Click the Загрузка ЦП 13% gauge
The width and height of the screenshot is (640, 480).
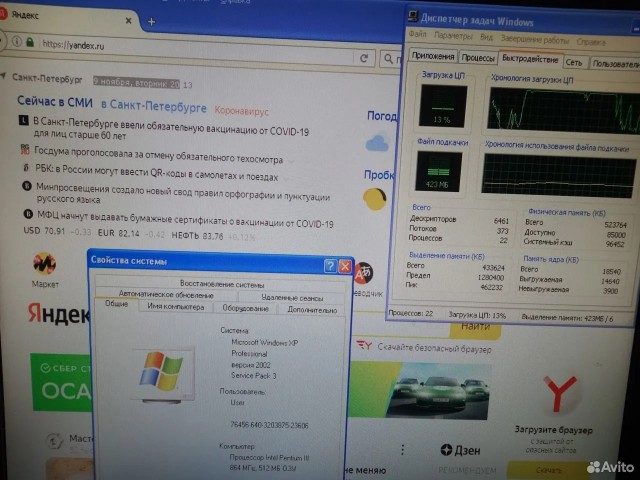[x=443, y=106]
